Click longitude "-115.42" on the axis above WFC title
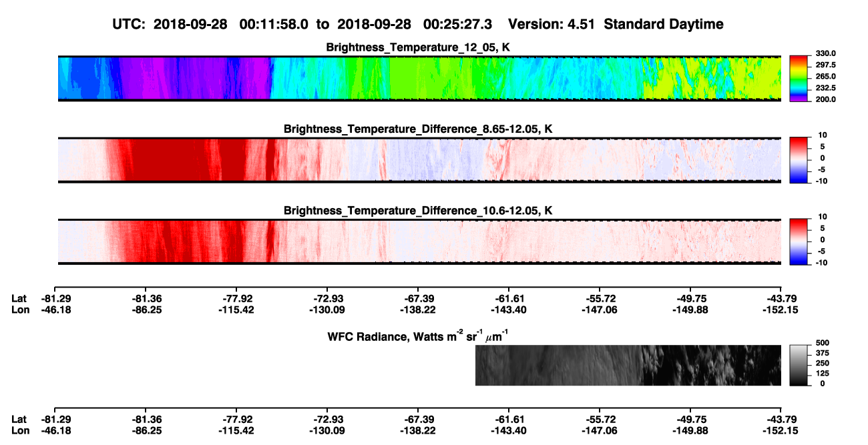The height and width of the screenshot is (445, 868). pyautogui.click(x=235, y=310)
